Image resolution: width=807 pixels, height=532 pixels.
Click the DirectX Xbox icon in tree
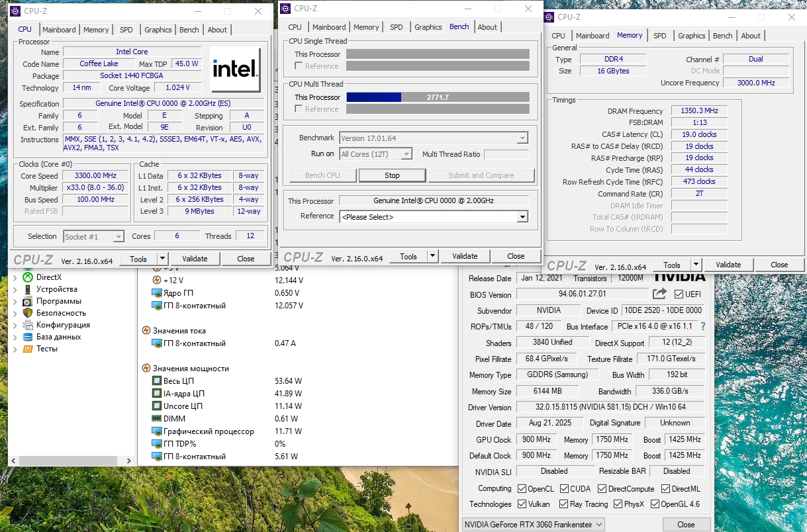tap(28, 277)
